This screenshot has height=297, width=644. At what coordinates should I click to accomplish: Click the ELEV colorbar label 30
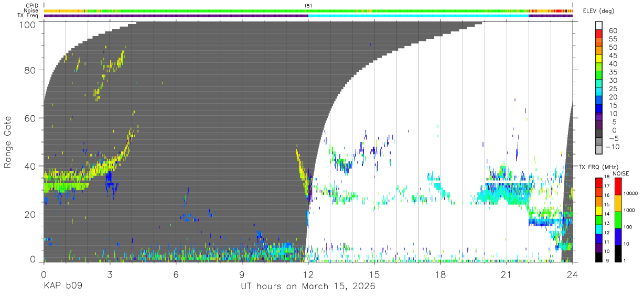coord(613,81)
